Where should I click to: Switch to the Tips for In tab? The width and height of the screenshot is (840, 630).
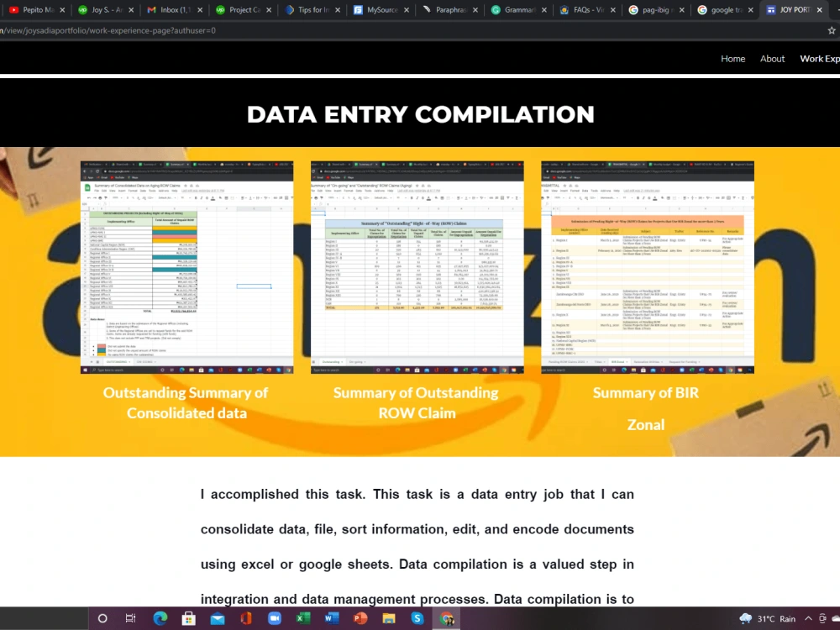pos(307,9)
